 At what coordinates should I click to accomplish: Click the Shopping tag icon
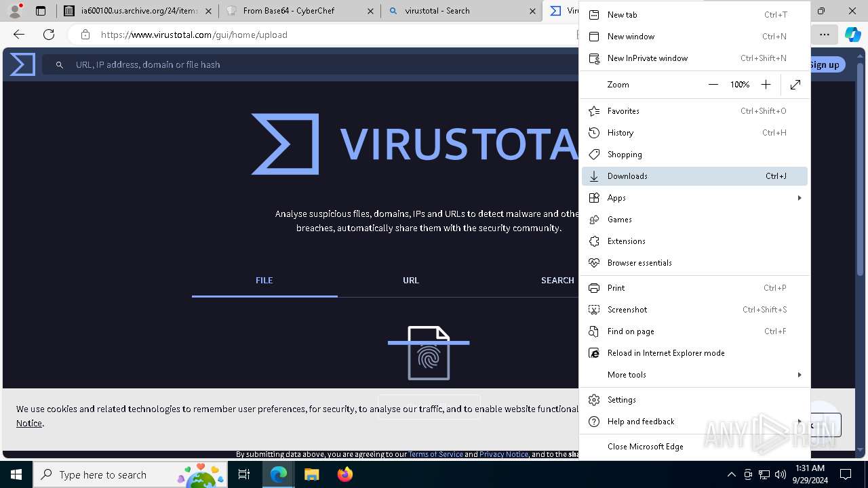594,155
